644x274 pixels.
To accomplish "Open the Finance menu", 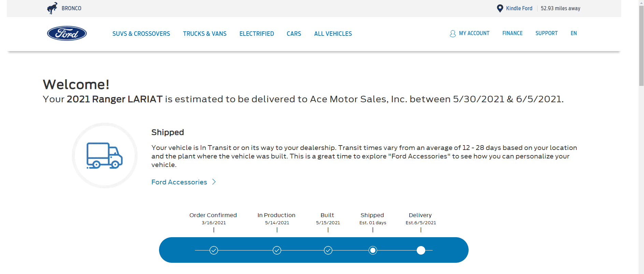I will (x=512, y=33).
